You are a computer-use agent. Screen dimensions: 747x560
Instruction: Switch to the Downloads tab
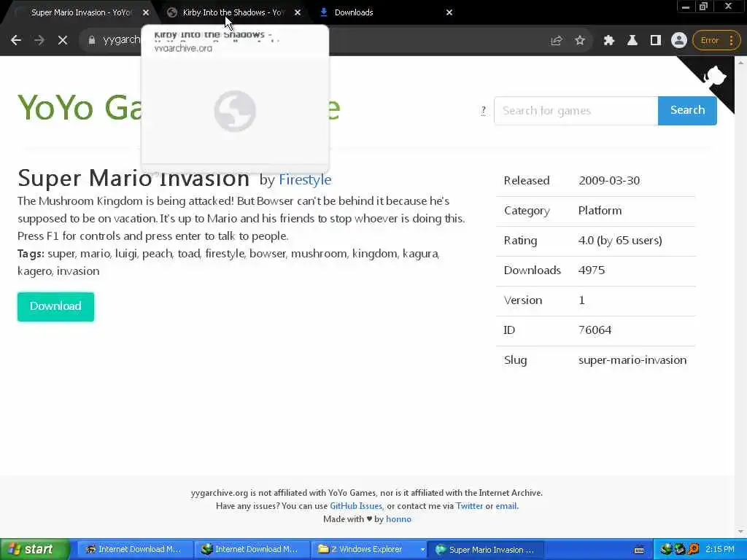coord(354,12)
